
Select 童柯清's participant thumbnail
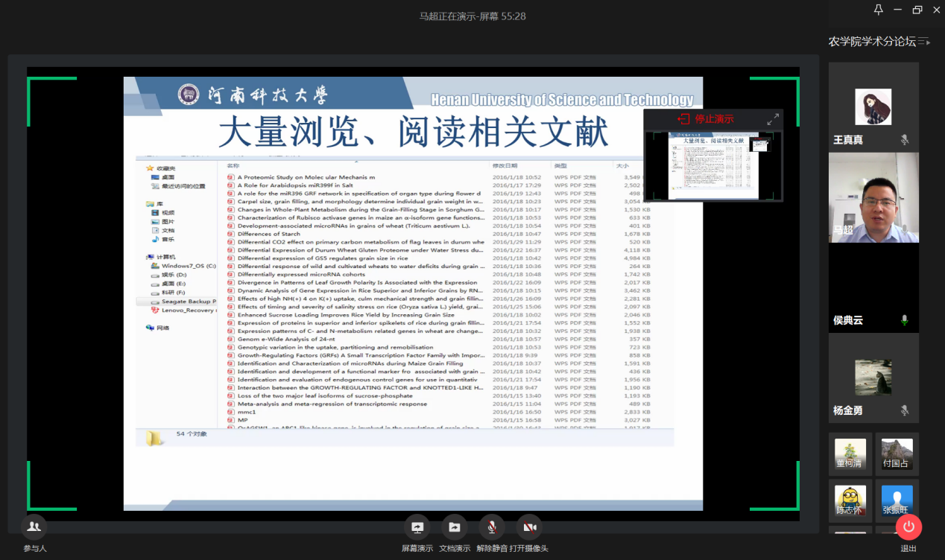850,454
